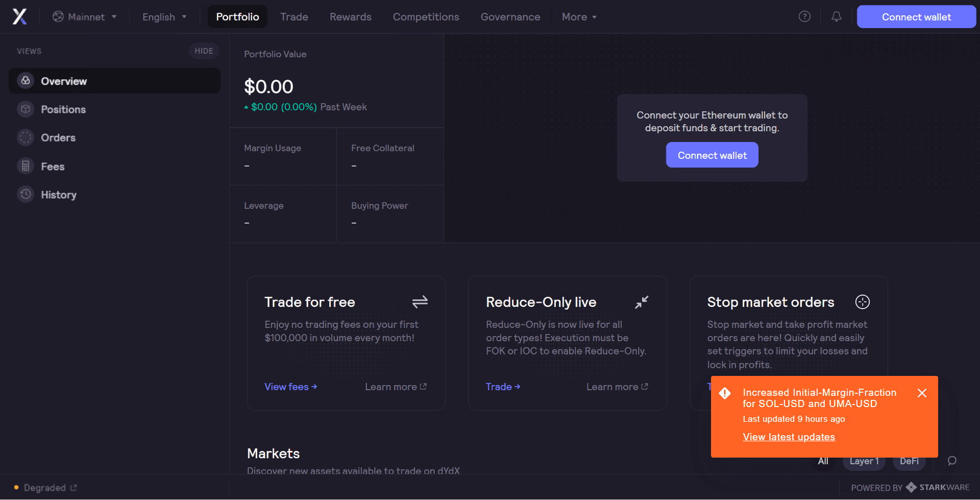Select the Positions icon in the sidebar
Screen dimensions: 980x500
[26, 109]
